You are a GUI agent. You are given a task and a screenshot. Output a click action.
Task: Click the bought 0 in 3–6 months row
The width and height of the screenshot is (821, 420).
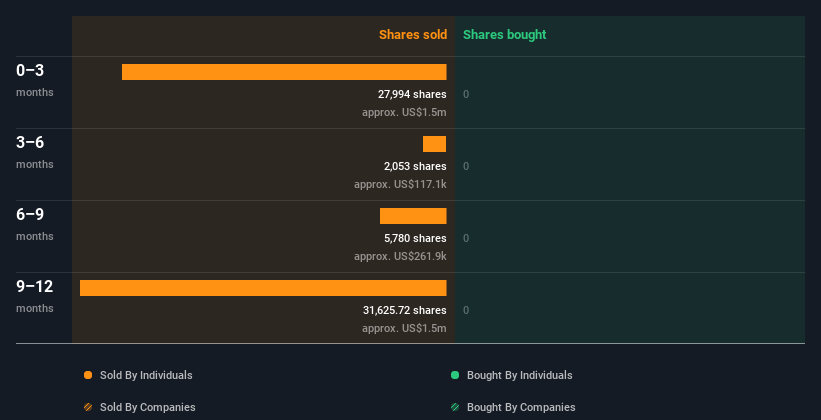(x=466, y=167)
